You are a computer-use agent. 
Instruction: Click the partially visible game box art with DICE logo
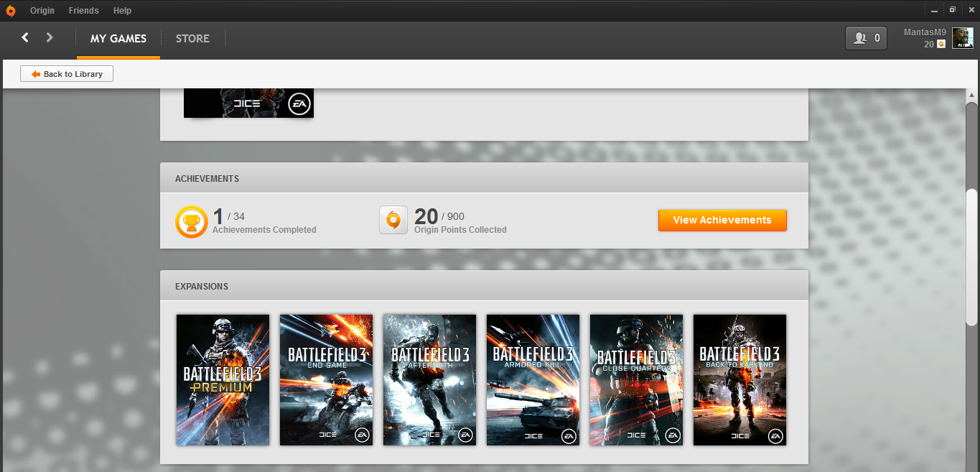click(x=248, y=103)
